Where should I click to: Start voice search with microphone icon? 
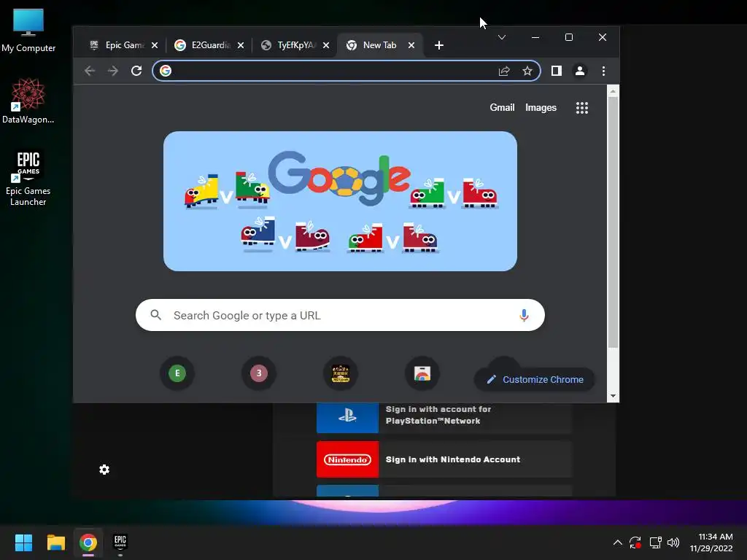(524, 315)
